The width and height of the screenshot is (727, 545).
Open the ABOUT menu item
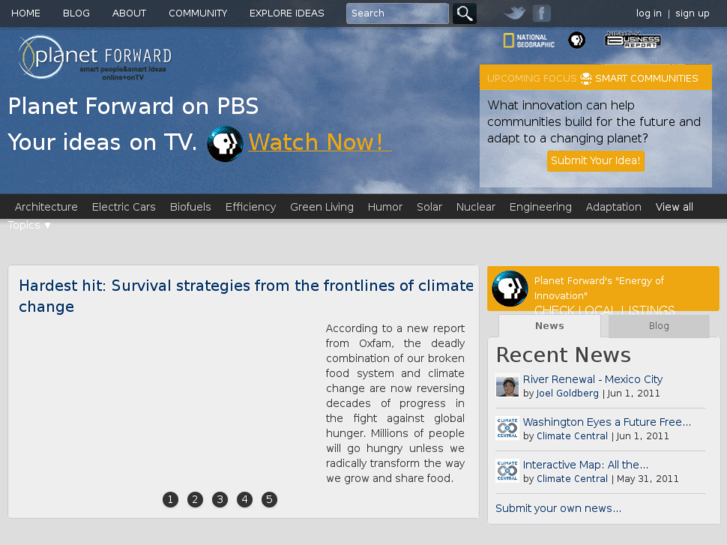pos(129,13)
